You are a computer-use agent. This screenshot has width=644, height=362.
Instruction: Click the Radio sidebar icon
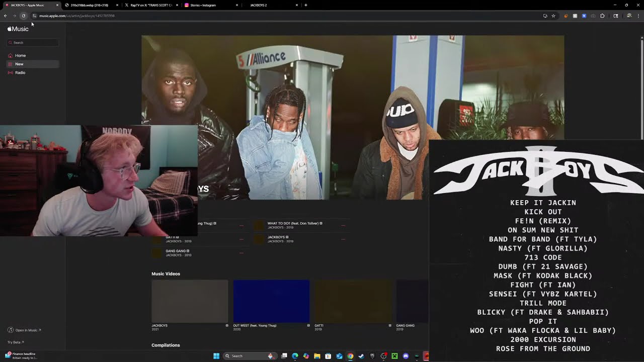11,72
